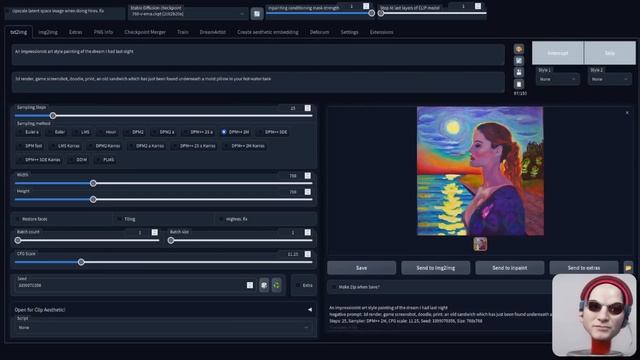Select the Heun sampling method
Screen dimensions: 640x360
[x=107, y=132]
